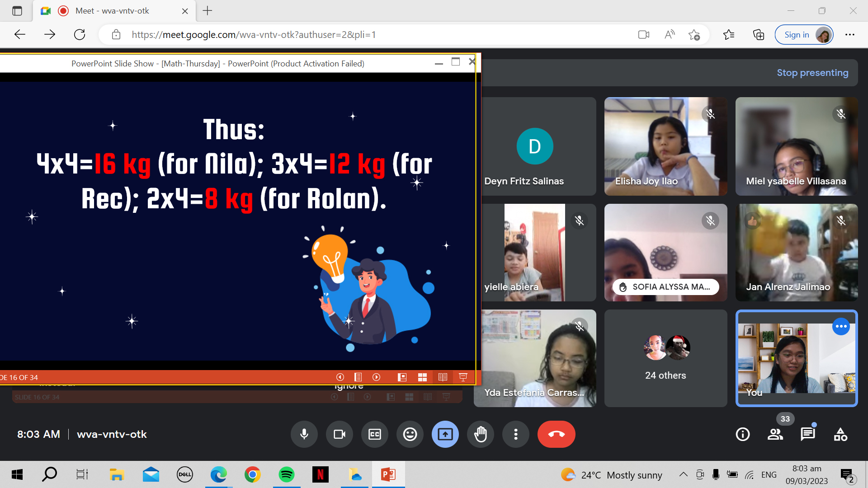Open a new browser tab
The image size is (868, 488).
tap(208, 11)
